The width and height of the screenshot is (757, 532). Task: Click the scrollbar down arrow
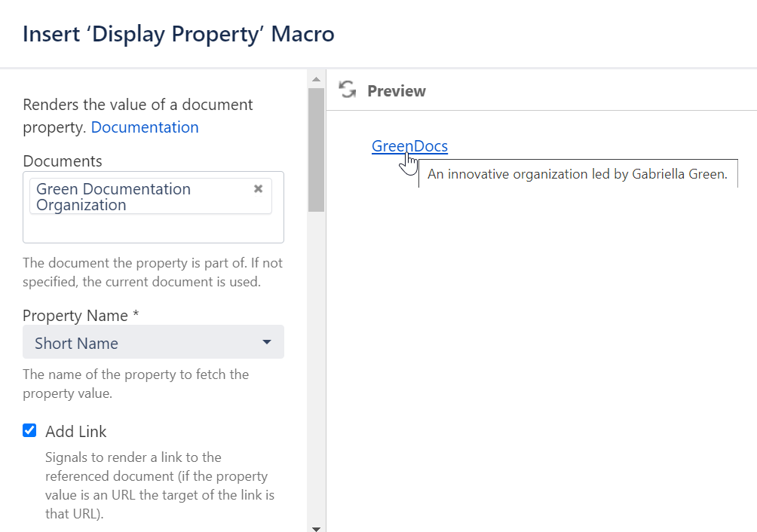tap(316, 528)
